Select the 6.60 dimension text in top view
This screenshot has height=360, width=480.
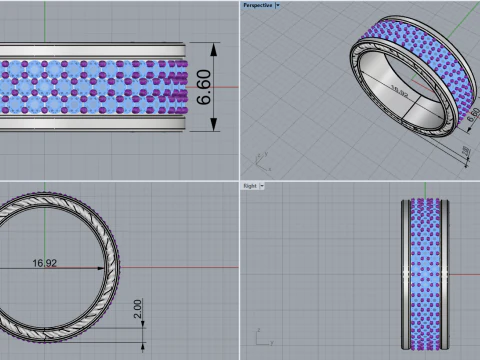(x=204, y=87)
